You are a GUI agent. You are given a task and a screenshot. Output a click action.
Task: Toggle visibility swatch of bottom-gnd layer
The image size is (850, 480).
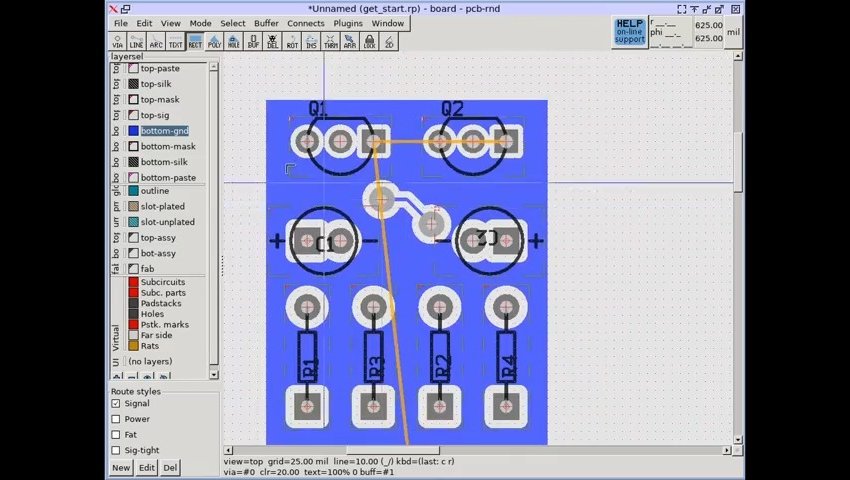click(x=133, y=131)
